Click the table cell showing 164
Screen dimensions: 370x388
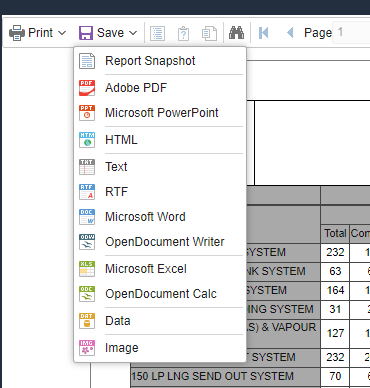[335, 290]
